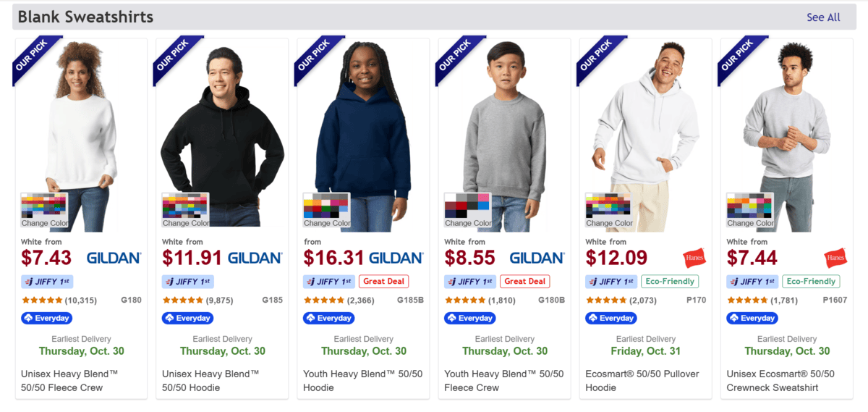The height and width of the screenshot is (412, 868).
Task: Click the Eco-Friendly tag on P170 hoodie
Action: (x=668, y=282)
